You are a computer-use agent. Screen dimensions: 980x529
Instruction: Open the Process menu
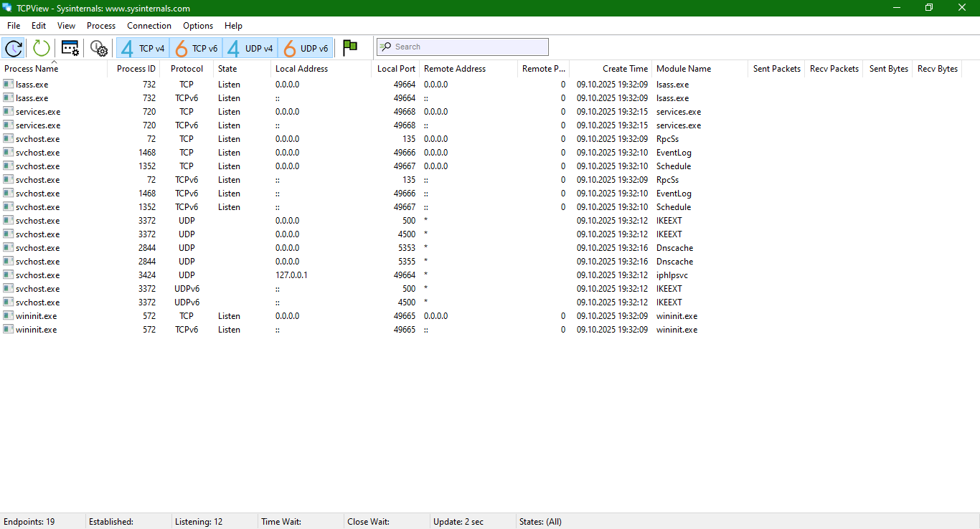click(x=101, y=26)
